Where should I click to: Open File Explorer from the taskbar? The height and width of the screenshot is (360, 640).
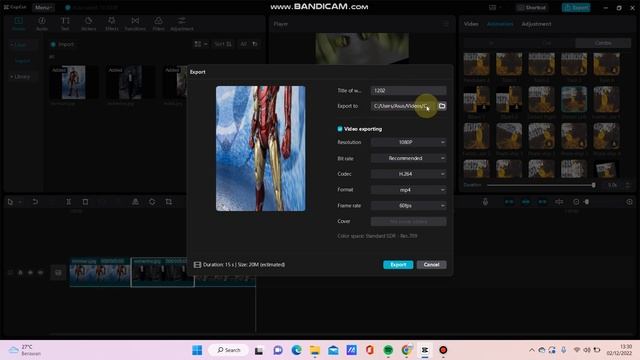tap(315, 350)
